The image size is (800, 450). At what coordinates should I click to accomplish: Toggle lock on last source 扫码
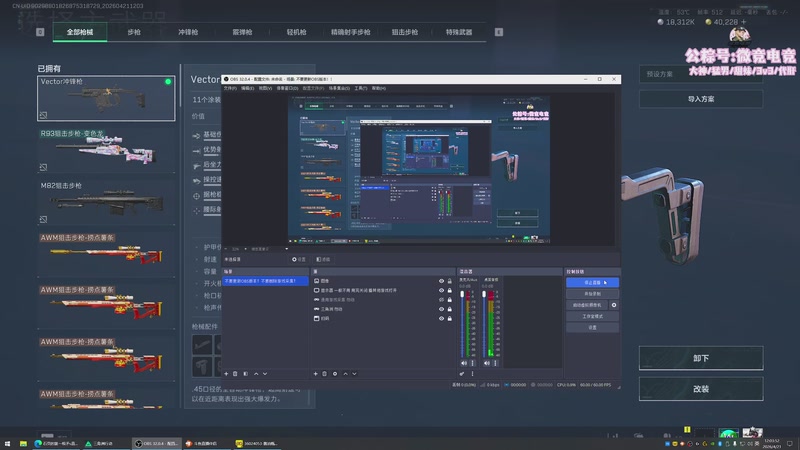click(x=449, y=318)
